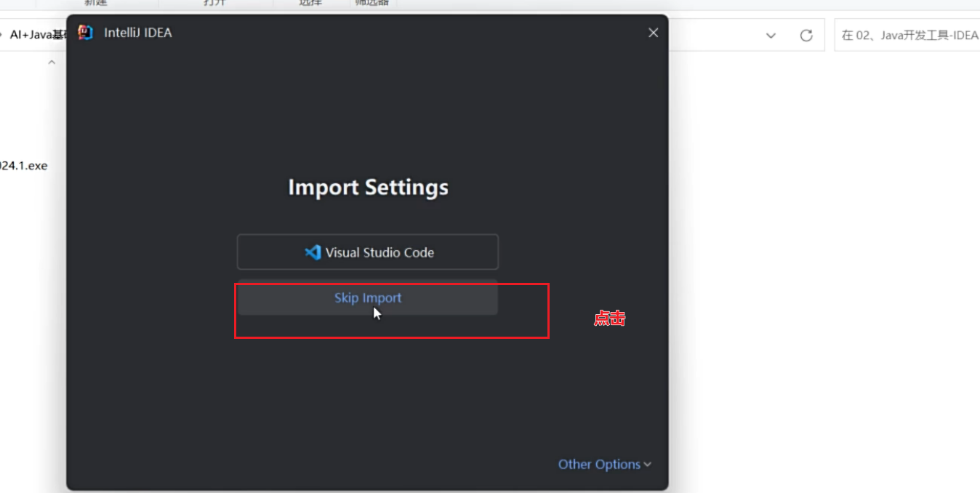Image resolution: width=980 pixels, height=493 pixels.
Task: Import settings from Visual Studio Code
Action: [368, 252]
